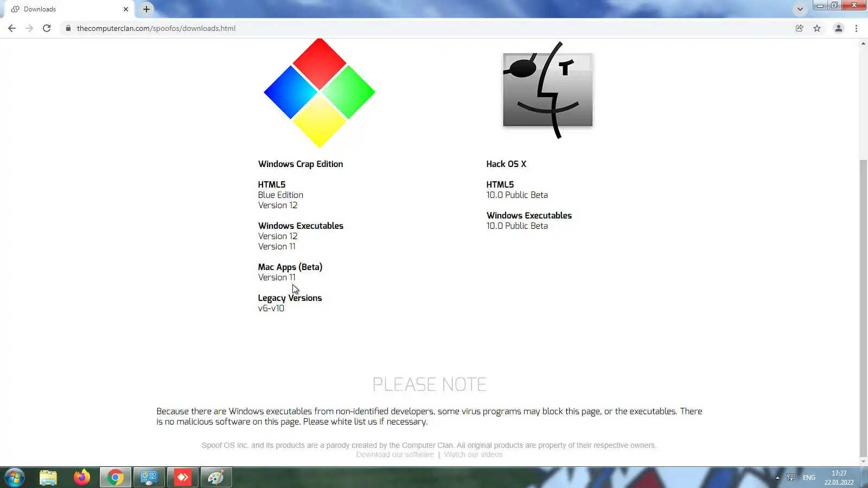This screenshot has height=488, width=868.
Task: Go back to the previous page
Action: point(12,28)
